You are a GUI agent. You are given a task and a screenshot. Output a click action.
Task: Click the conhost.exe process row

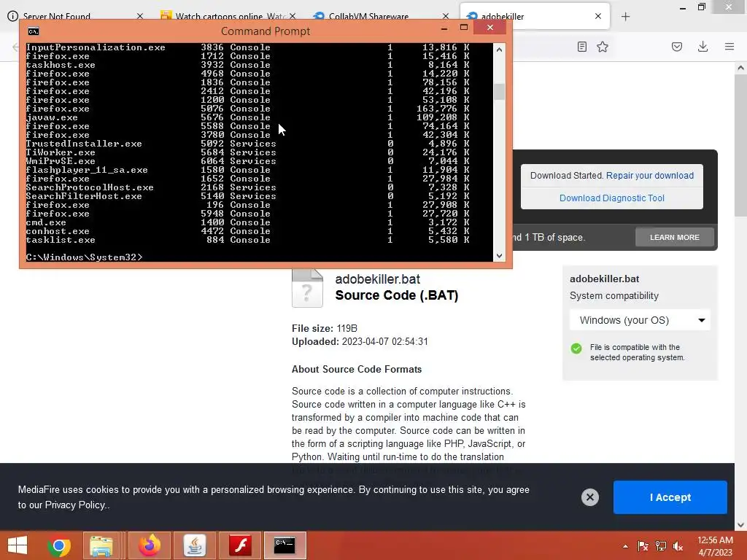coord(248,231)
